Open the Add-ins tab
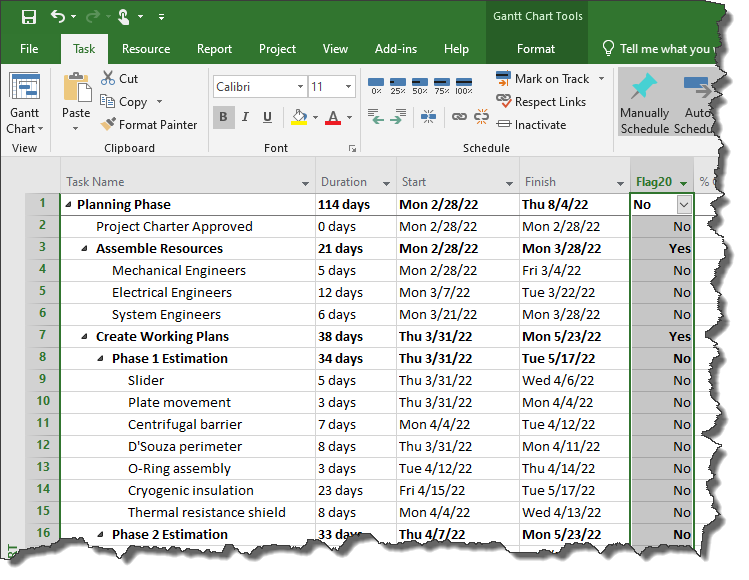 click(396, 49)
